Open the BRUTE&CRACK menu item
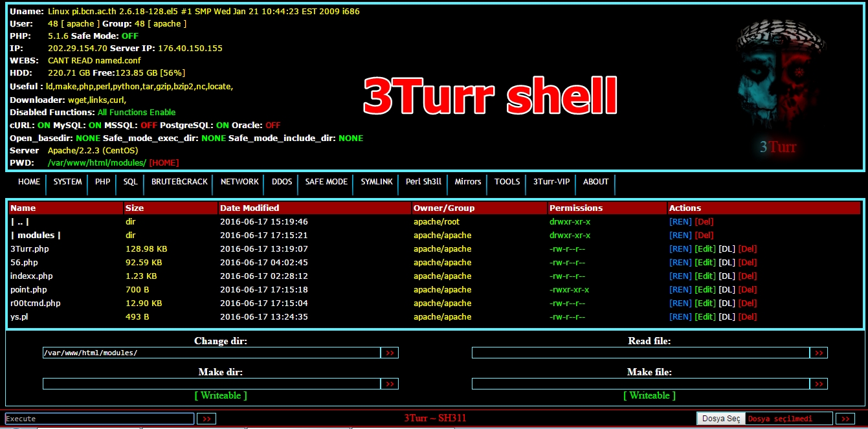 pos(179,184)
